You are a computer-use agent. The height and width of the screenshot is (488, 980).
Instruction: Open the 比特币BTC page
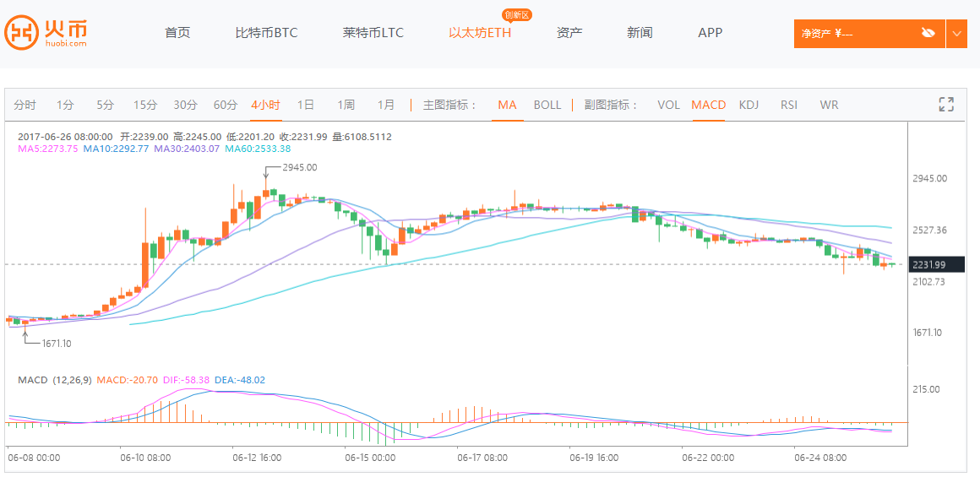pyautogui.click(x=266, y=33)
